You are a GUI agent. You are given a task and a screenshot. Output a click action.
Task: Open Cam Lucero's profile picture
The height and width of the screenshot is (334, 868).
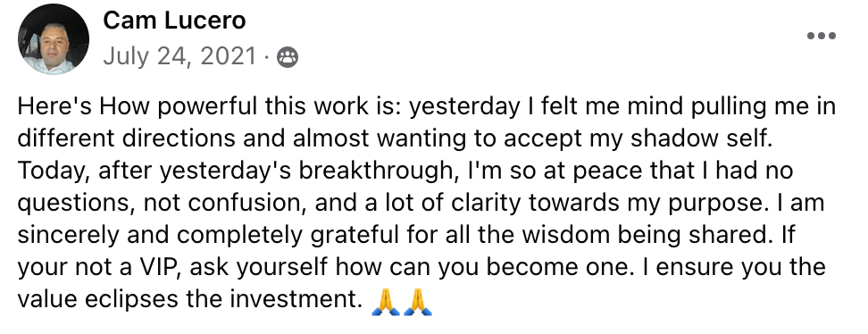[x=54, y=38]
